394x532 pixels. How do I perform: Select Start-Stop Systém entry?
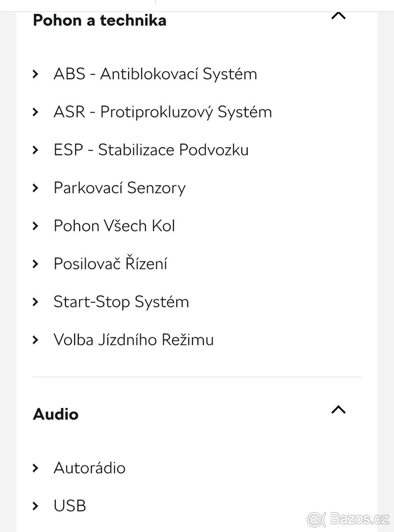[x=121, y=302]
